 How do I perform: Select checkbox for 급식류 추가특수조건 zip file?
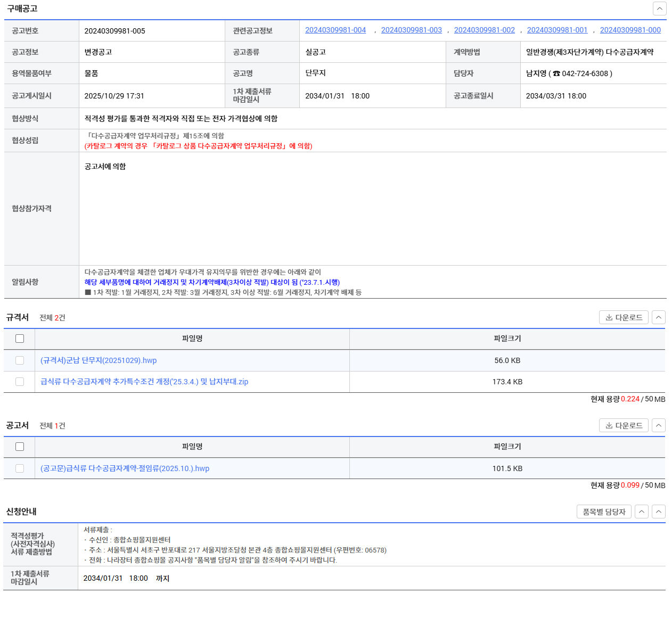(20, 382)
